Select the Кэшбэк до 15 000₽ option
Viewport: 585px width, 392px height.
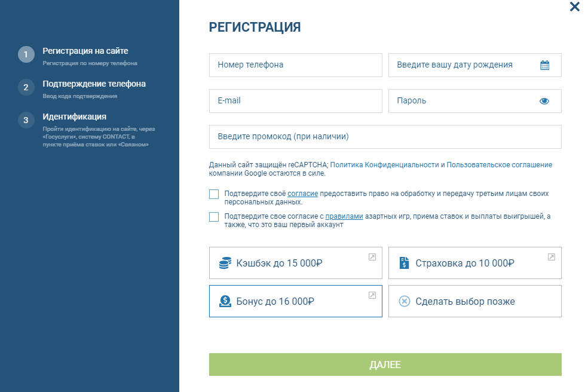point(295,263)
